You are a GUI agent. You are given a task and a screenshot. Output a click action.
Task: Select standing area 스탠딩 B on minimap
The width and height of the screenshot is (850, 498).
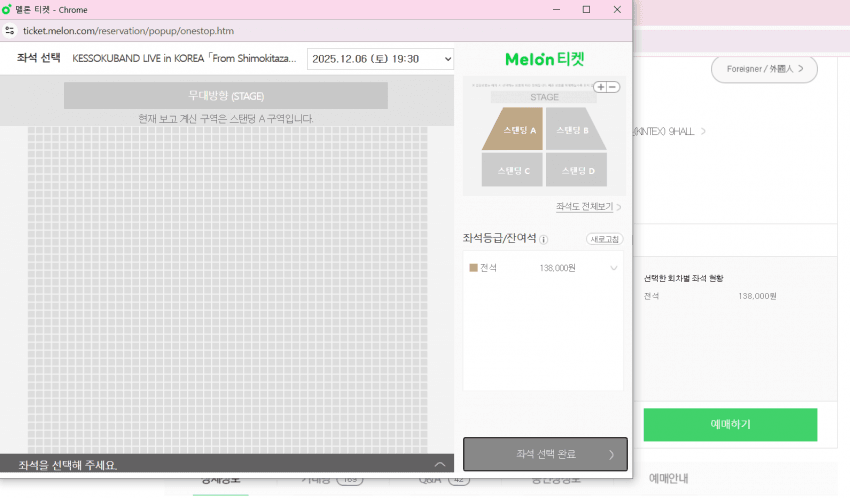click(x=574, y=130)
